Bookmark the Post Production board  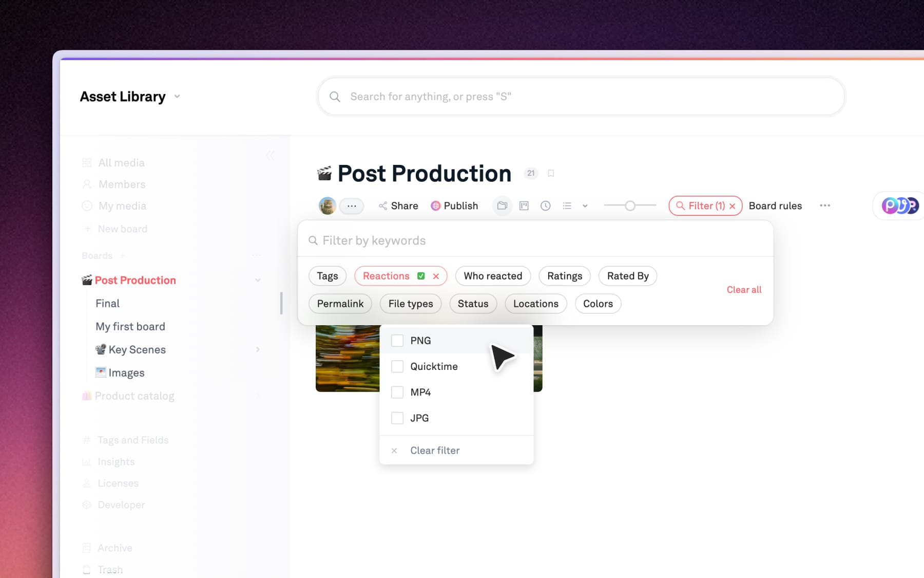(x=551, y=174)
